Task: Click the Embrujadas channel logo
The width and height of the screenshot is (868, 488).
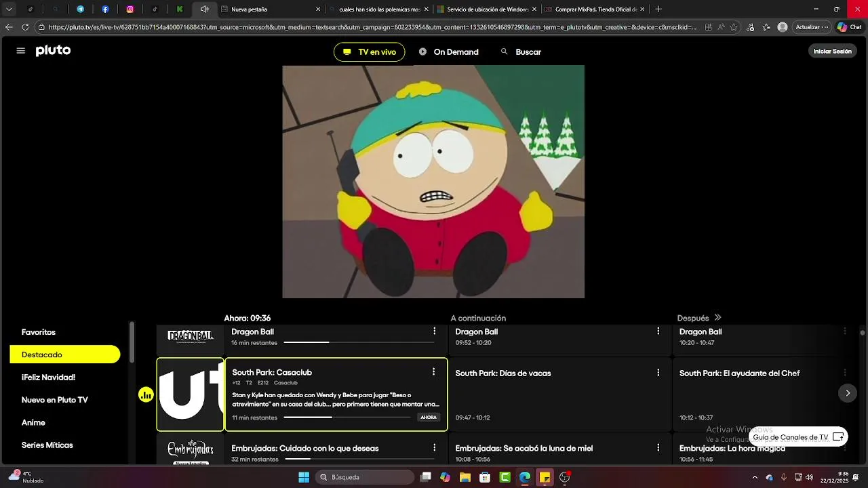Action: (191, 451)
